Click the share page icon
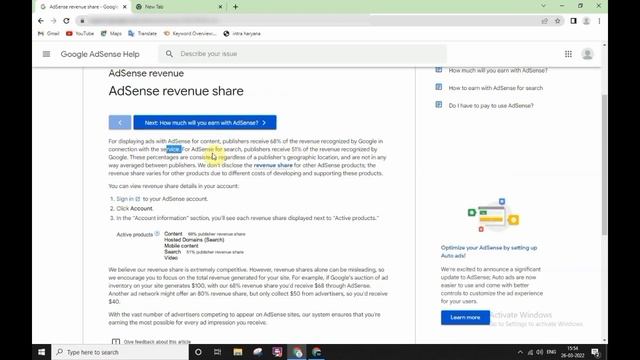The image size is (640, 360). tap(544, 21)
